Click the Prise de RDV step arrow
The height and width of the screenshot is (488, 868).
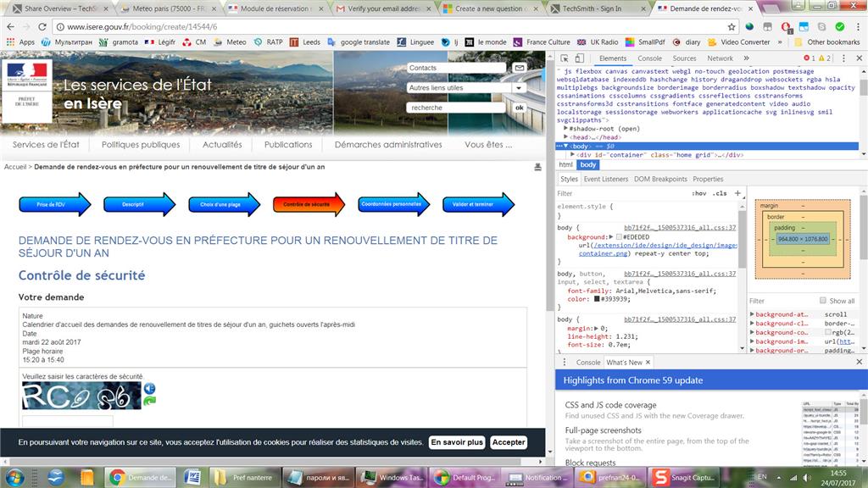[x=55, y=204]
